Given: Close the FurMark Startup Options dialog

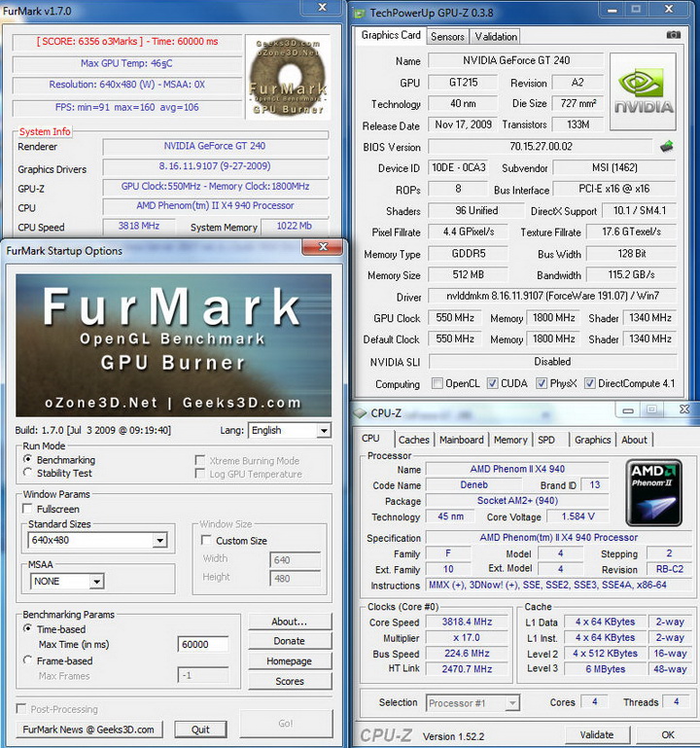Looking at the screenshot, I should [323, 247].
